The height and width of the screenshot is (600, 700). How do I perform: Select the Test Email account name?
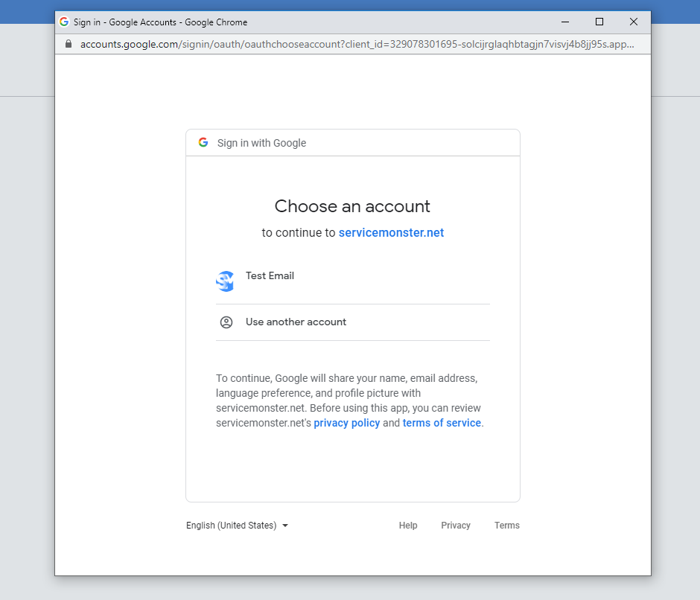point(270,275)
